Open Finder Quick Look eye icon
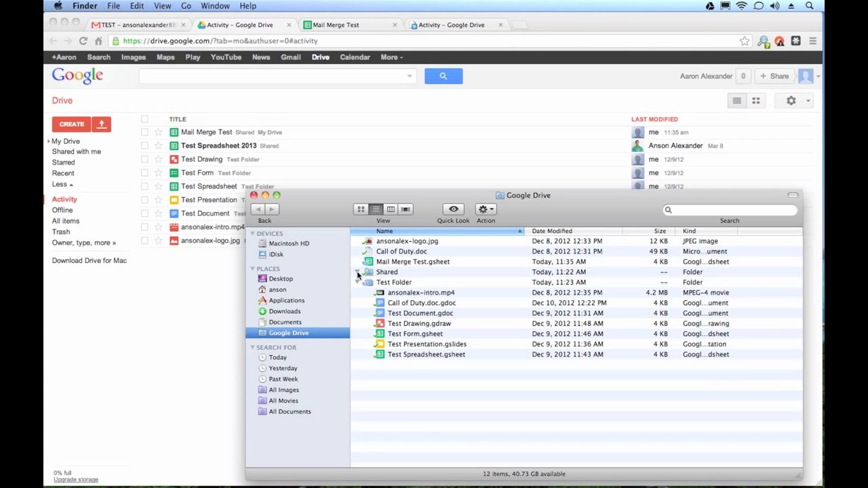The height and width of the screenshot is (488, 868). pos(453,209)
